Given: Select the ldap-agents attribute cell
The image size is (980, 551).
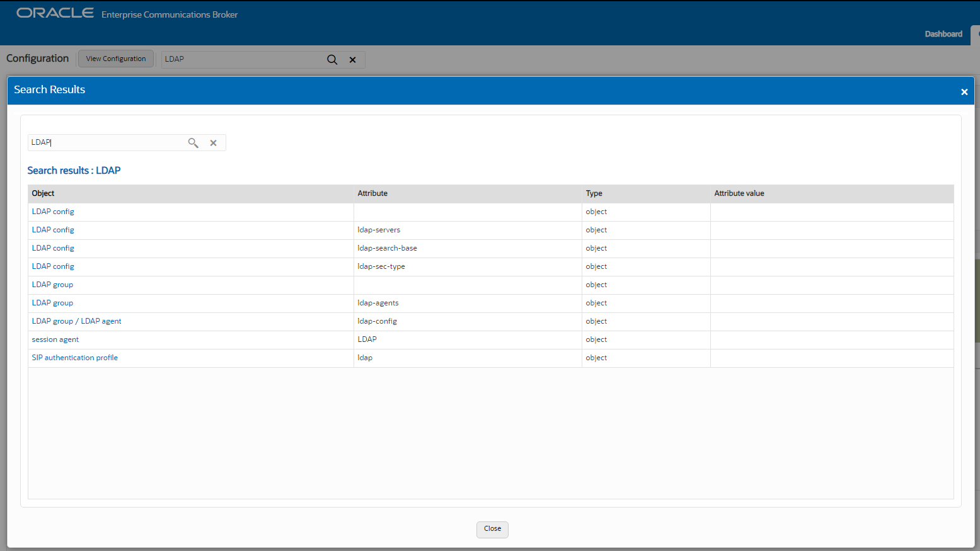Looking at the screenshot, I should click(468, 303).
